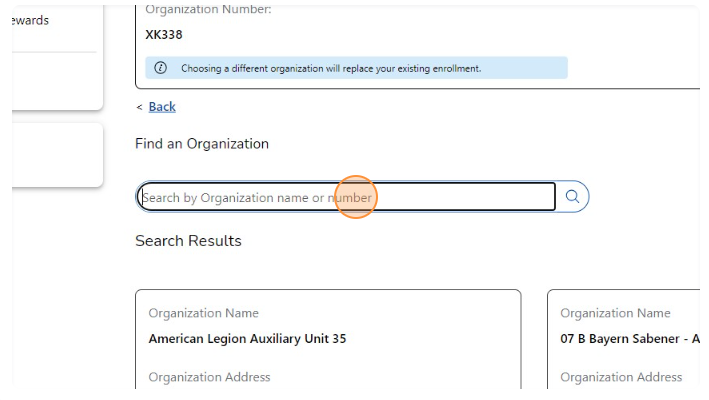Screen dimensions: 709x400
Task: Open the Rewards item in left sidebar
Action: pos(30,20)
